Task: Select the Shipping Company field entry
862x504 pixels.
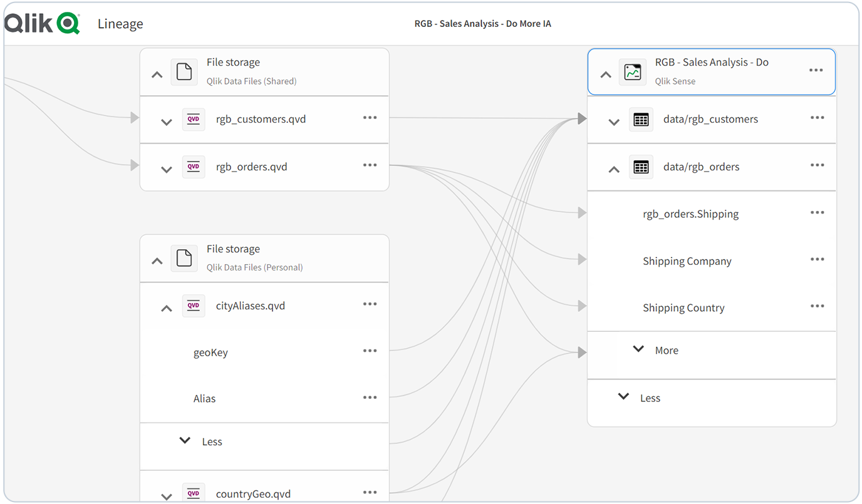Action: coord(687,260)
